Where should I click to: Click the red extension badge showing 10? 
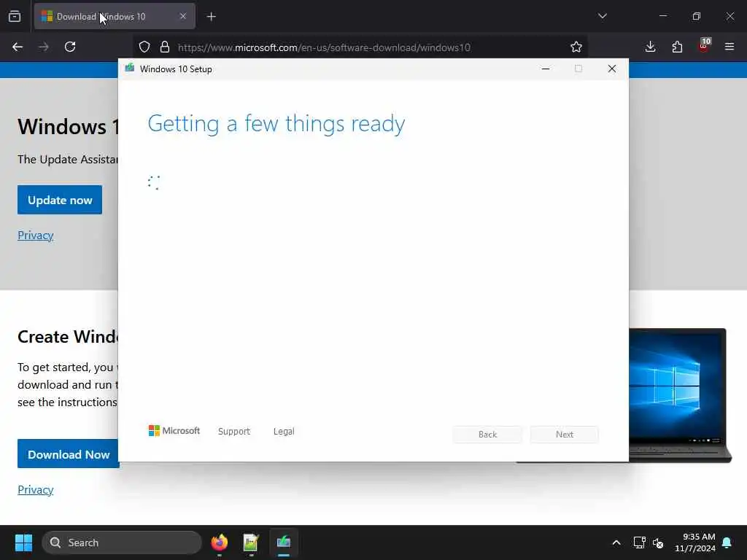pos(704,45)
